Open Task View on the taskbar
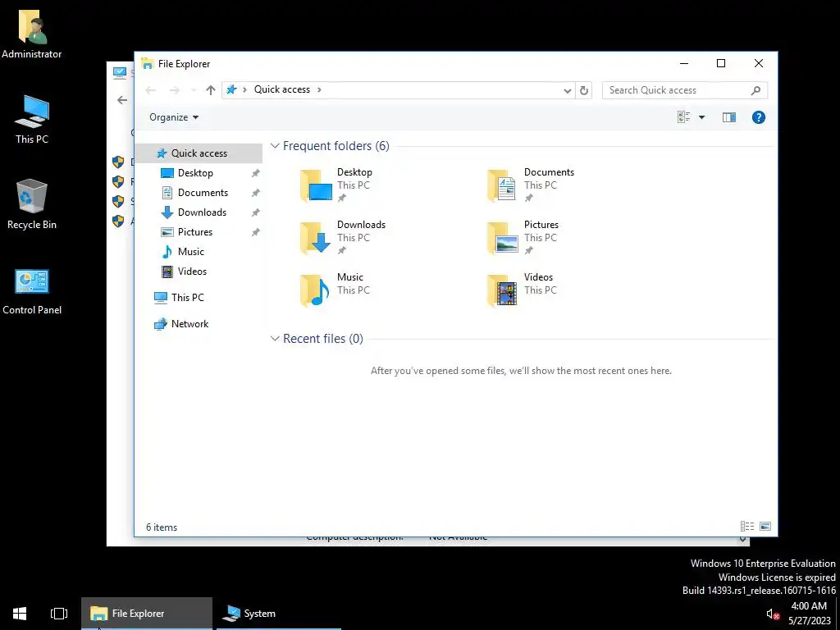This screenshot has width=840, height=630. point(59,614)
